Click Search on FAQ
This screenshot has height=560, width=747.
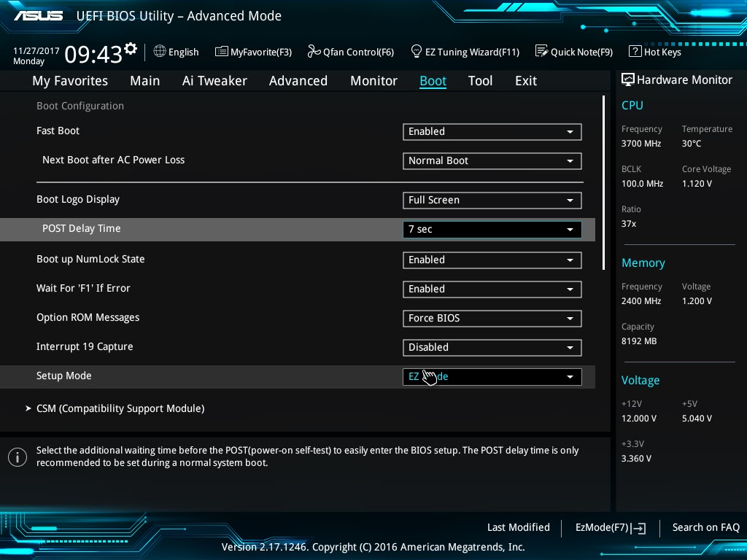(x=705, y=527)
